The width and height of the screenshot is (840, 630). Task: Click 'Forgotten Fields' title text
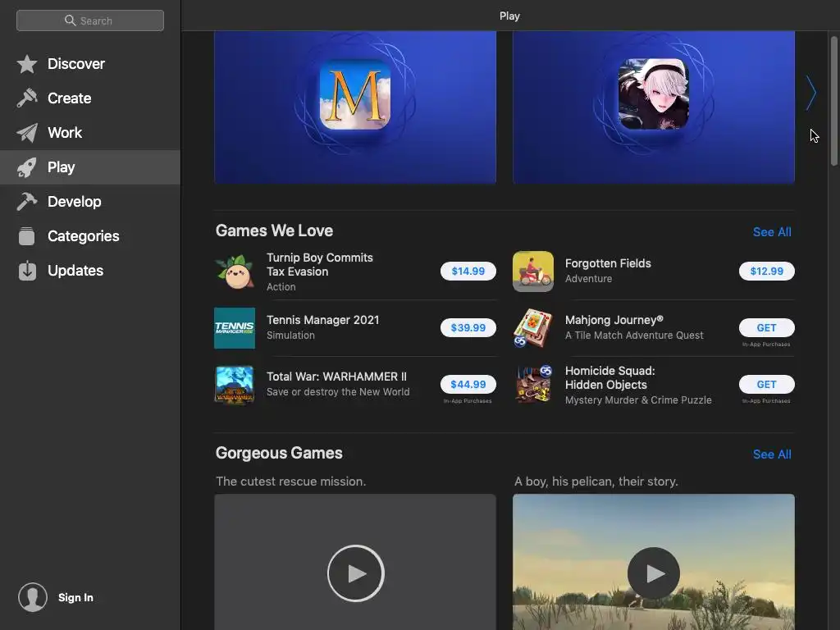pyautogui.click(x=608, y=263)
